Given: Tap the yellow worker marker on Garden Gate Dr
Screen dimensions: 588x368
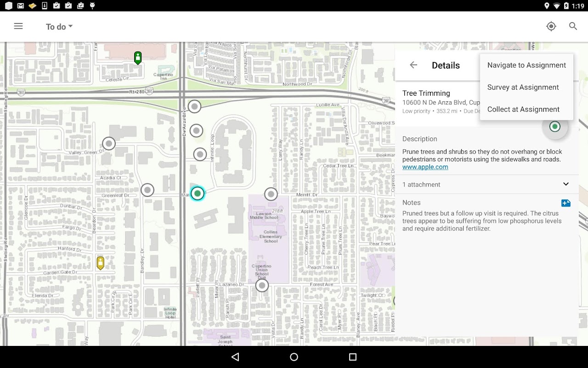Looking at the screenshot, I should tap(100, 263).
